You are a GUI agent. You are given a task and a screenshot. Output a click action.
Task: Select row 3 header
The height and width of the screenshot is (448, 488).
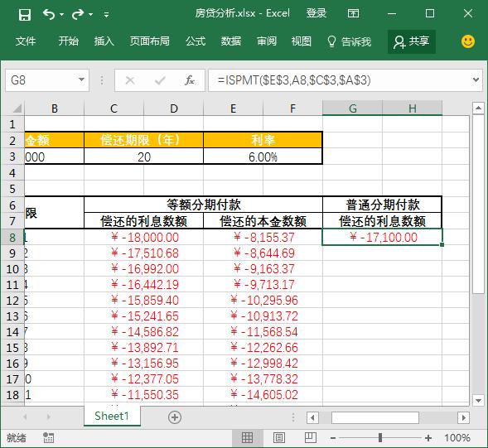coord(12,157)
